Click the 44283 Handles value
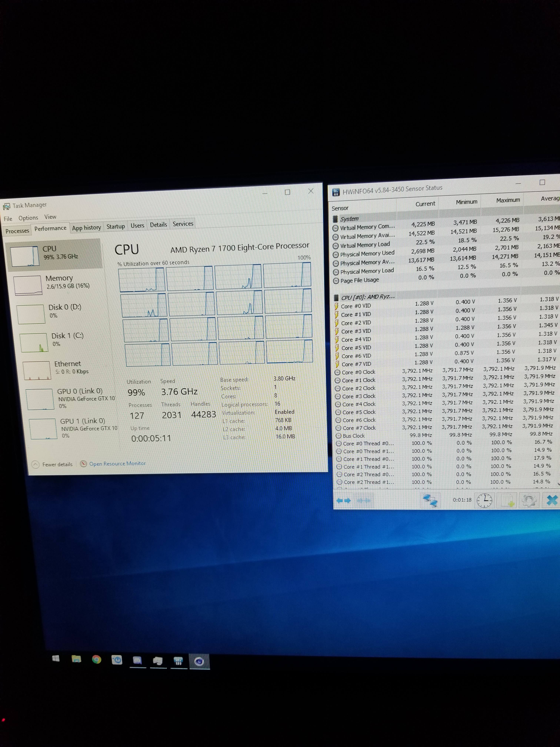The width and height of the screenshot is (560, 747). (x=204, y=414)
